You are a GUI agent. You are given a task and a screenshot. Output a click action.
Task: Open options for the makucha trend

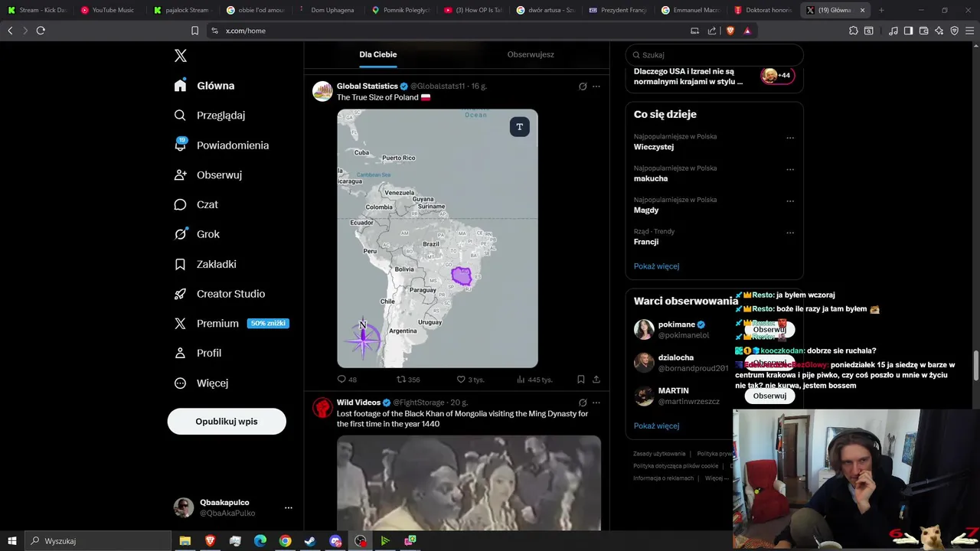pyautogui.click(x=790, y=170)
